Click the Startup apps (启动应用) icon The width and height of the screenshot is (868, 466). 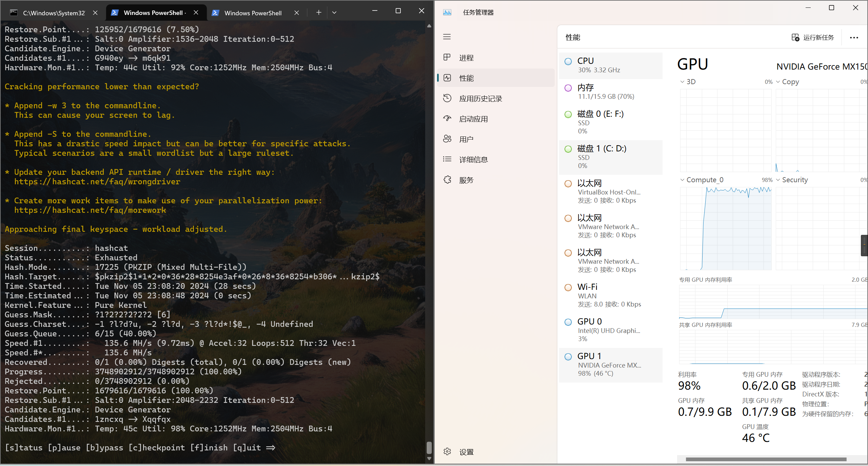pos(447,118)
